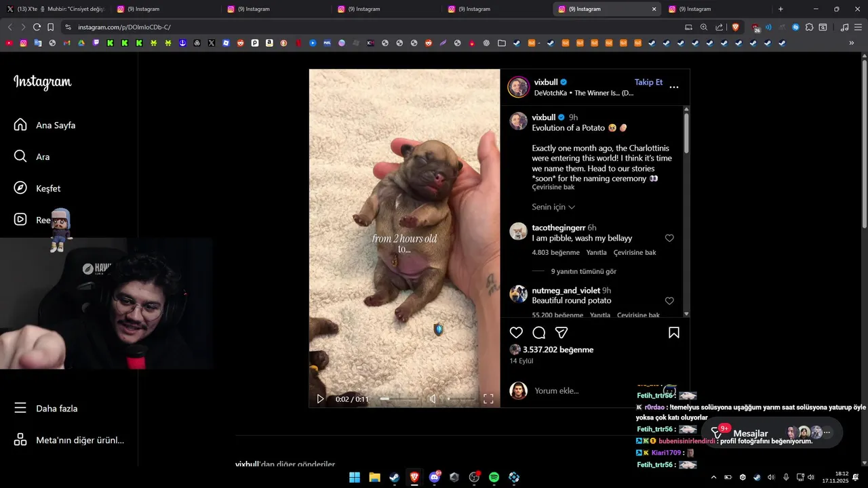The image size is (868, 488).
Task: Expand the Senin için comment sort dropdown
Action: 553,207
